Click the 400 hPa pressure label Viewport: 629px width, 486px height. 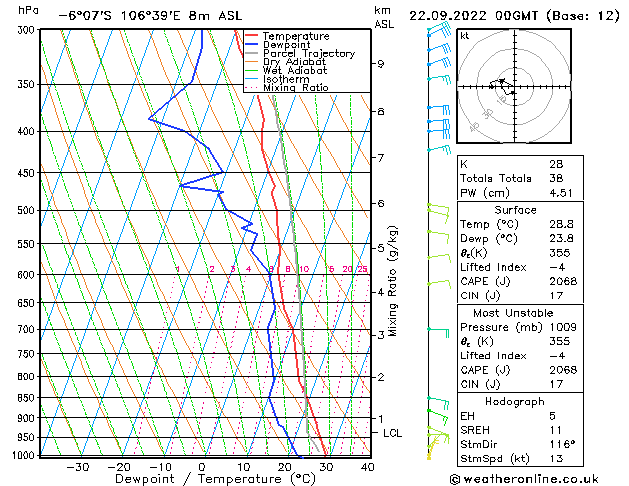(28, 132)
